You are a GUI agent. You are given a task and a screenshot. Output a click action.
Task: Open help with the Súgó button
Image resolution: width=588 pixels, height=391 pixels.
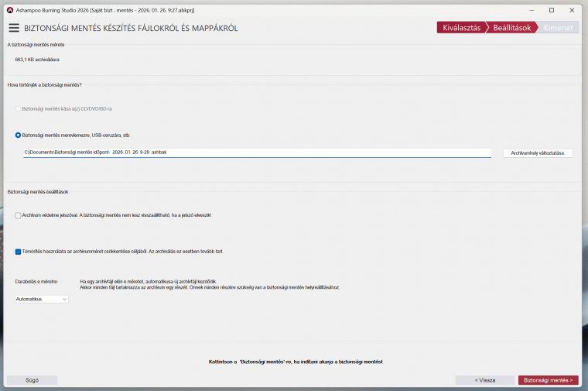click(x=32, y=380)
